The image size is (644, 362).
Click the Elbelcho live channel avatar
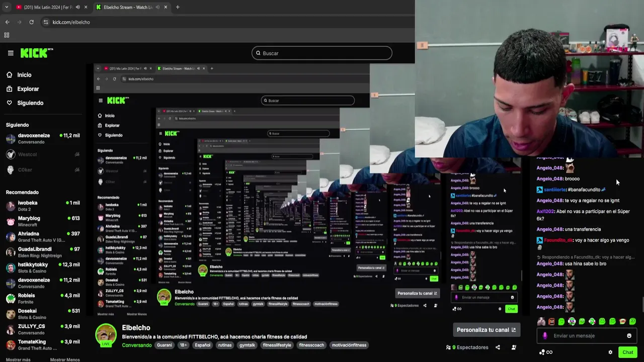[x=106, y=335]
